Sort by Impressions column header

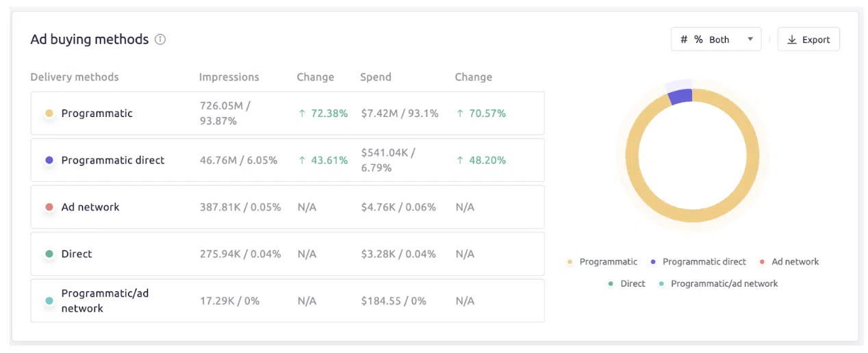pyautogui.click(x=229, y=77)
